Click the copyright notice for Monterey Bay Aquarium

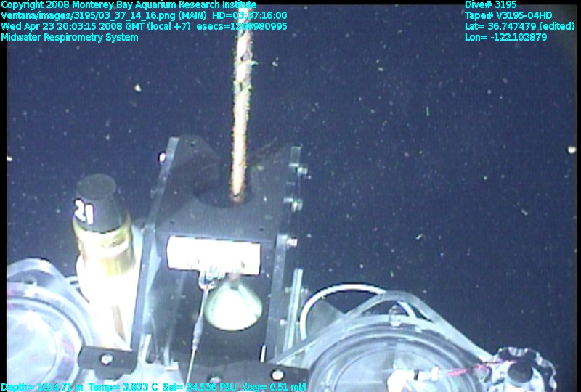pyautogui.click(x=129, y=4)
